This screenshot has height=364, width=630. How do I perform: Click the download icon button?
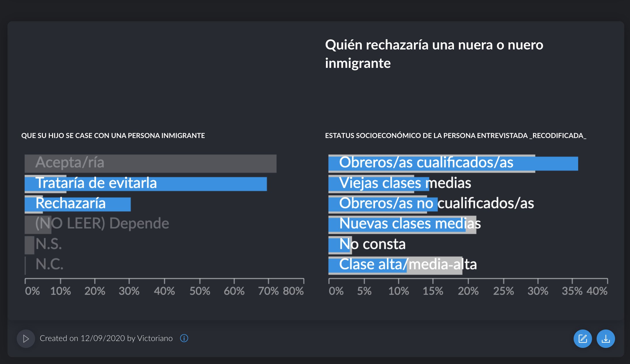[606, 339]
